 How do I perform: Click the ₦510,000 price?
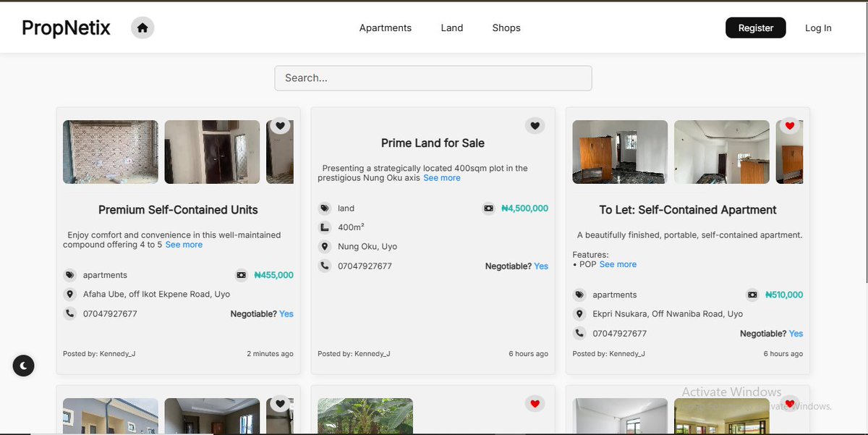point(784,295)
